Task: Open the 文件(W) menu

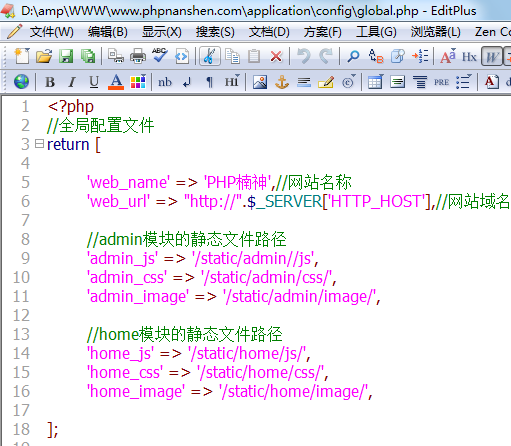Action: [51, 32]
